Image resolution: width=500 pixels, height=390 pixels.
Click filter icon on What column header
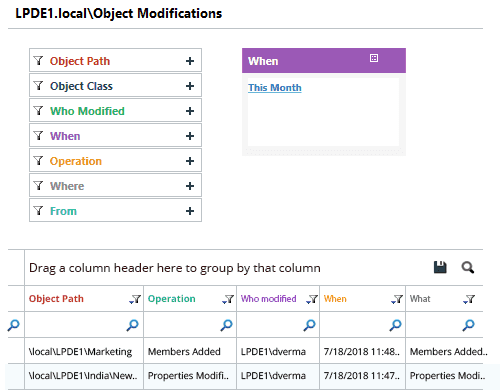pos(469,299)
